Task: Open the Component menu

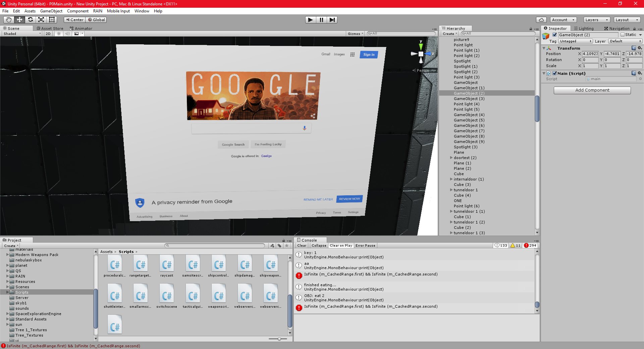Action: click(x=78, y=11)
